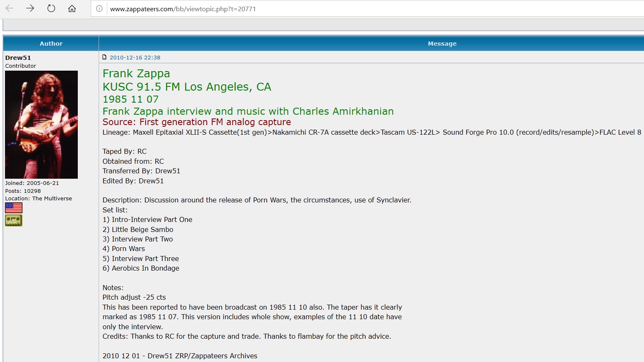Select the 'Taped By: RC' line

(125, 152)
